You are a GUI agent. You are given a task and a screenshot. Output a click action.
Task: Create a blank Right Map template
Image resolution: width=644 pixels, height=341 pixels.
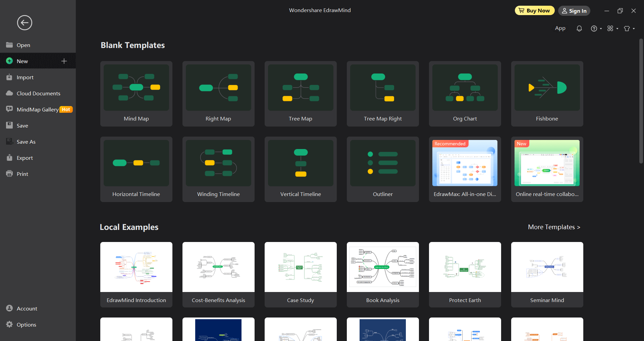point(218,94)
